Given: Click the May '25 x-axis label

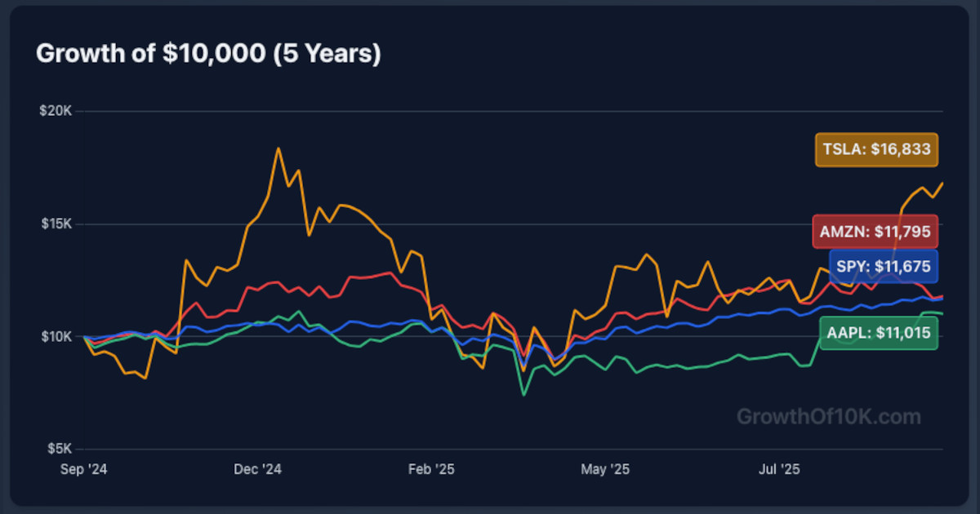Looking at the screenshot, I should coord(605,469).
